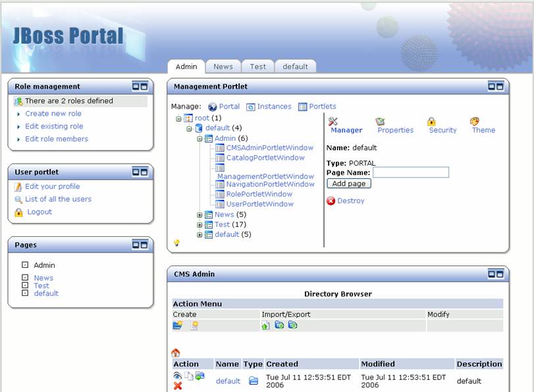Minimize the Management Portlet
Viewport: 534px width, 392px height.
[492, 86]
